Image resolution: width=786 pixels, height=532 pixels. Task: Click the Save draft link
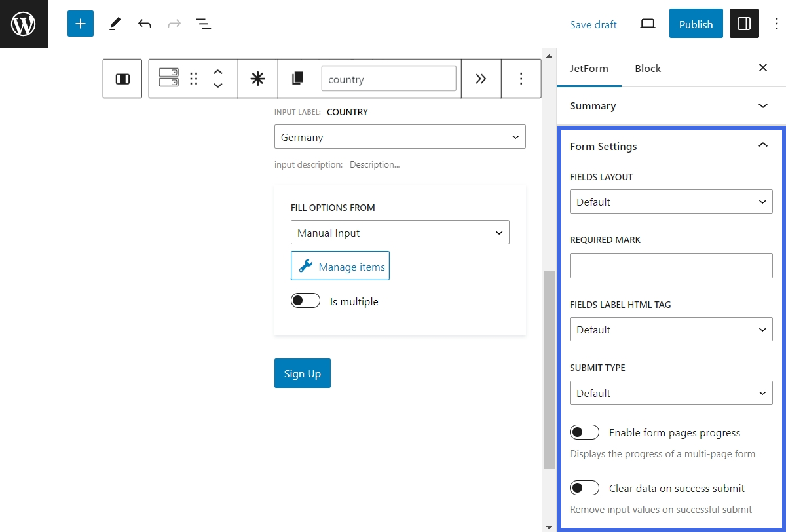pyautogui.click(x=593, y=25)
